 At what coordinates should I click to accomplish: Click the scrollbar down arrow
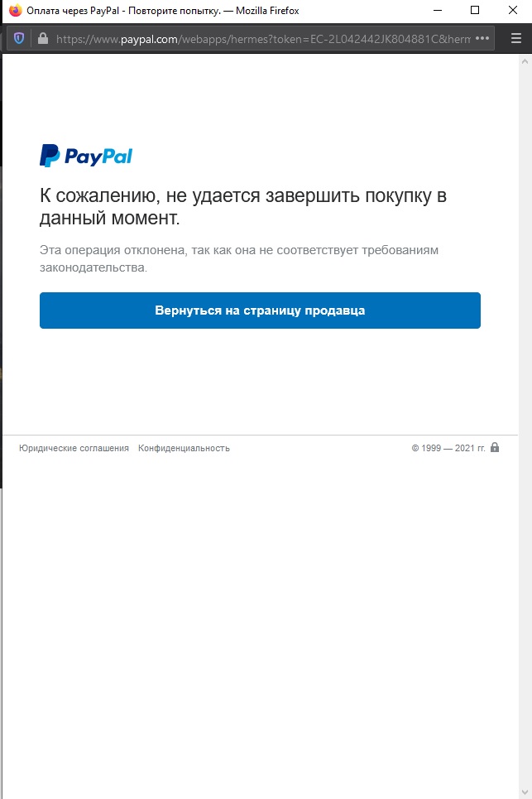525,792
